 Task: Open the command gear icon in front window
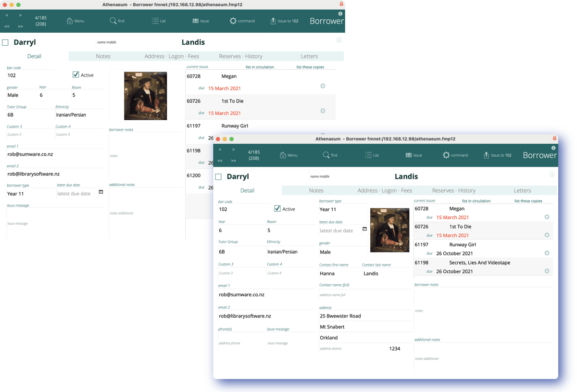446,155
